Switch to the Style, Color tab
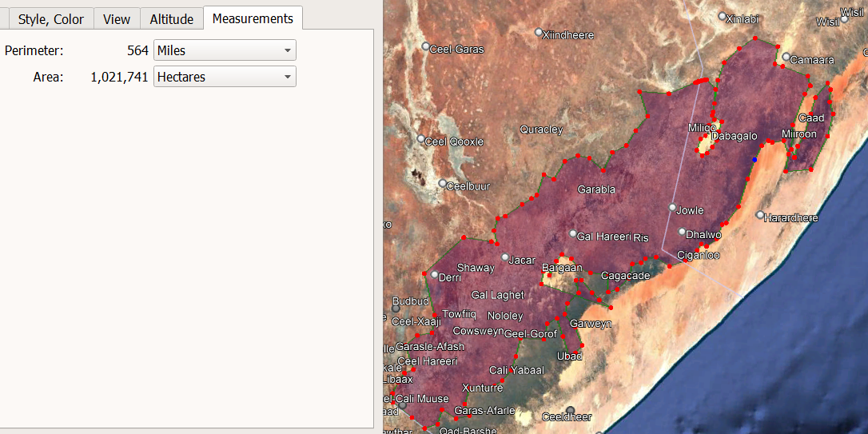 point(51,19)
